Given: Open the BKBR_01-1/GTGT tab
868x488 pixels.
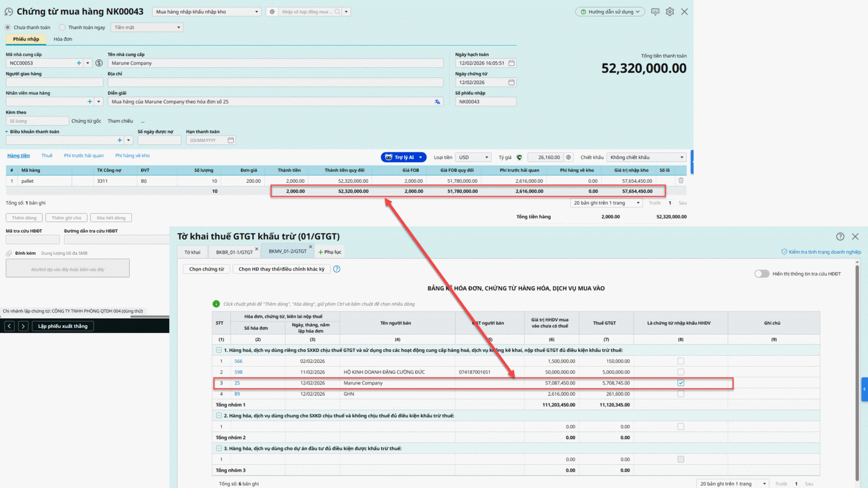Looking at the screenshot, I should coord(234,252).
